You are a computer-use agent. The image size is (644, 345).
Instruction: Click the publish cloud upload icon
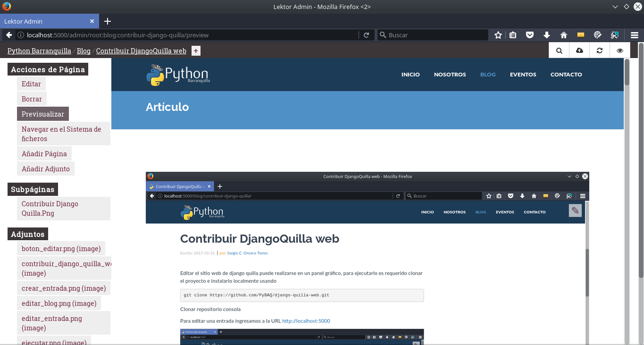point(579,50)
